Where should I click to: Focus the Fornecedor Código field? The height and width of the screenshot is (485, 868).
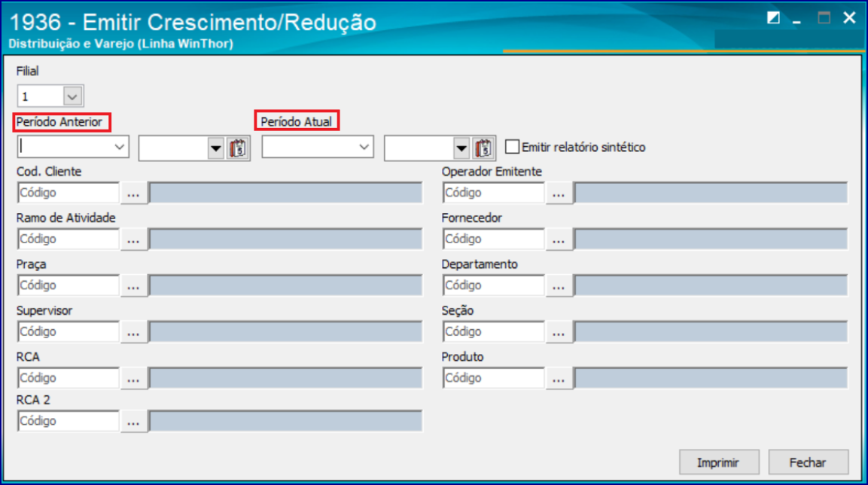(x=493, y=239)
